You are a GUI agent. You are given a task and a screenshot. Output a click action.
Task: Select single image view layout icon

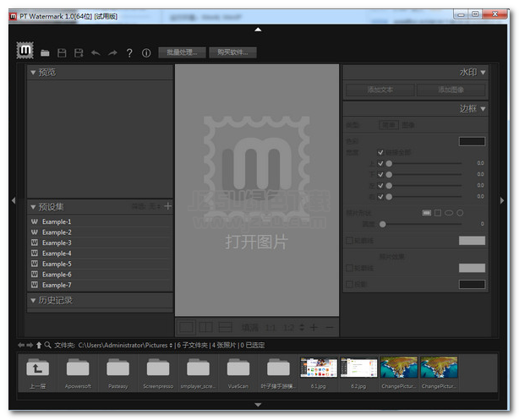[186, 327]
